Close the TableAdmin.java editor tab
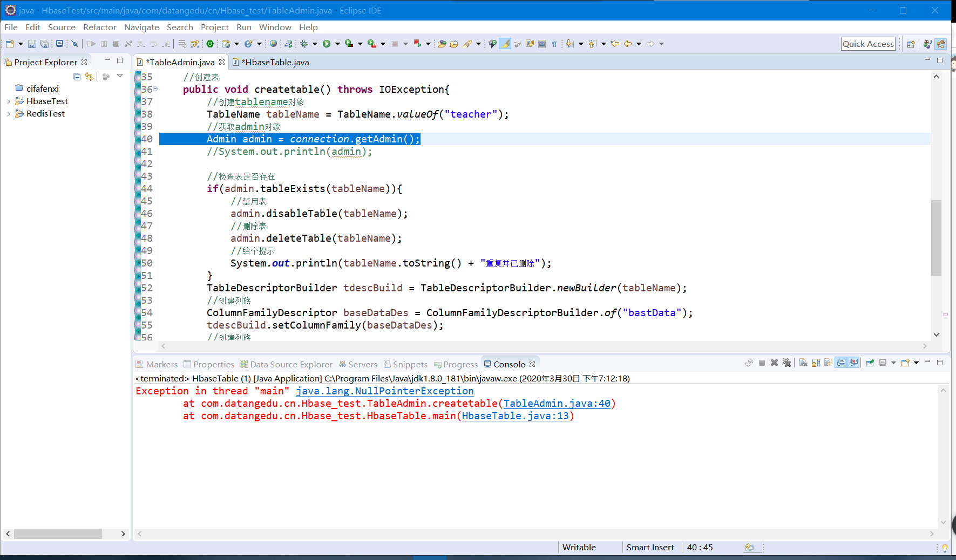 (222, 62)
